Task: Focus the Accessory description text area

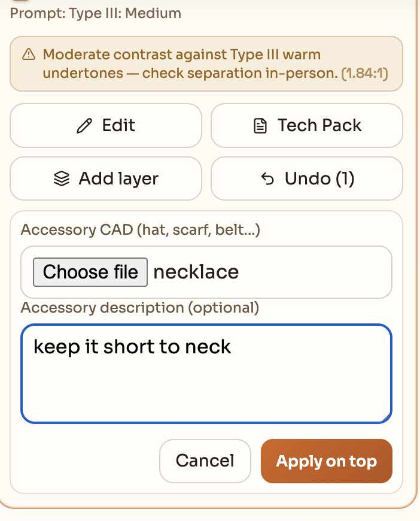Action: pyautogui.click(x=206, y=374)
